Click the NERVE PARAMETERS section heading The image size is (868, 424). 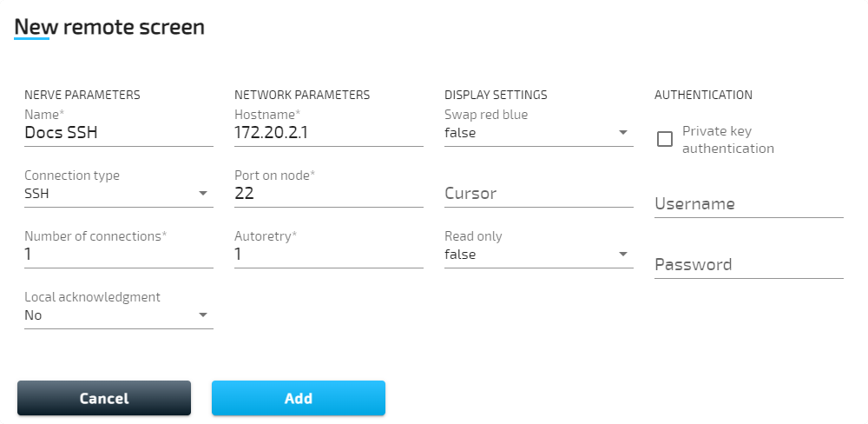(x=82, y=95)
